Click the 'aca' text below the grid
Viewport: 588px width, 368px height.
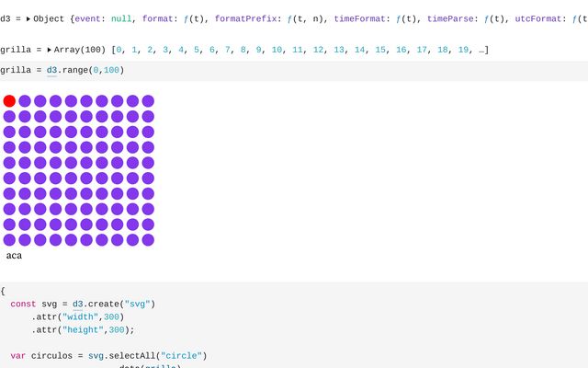pos(14,255)
